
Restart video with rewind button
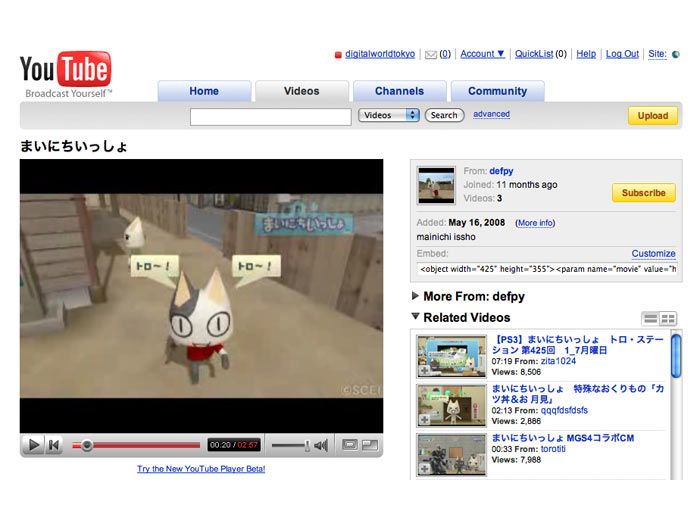click(x=54, y=445)
